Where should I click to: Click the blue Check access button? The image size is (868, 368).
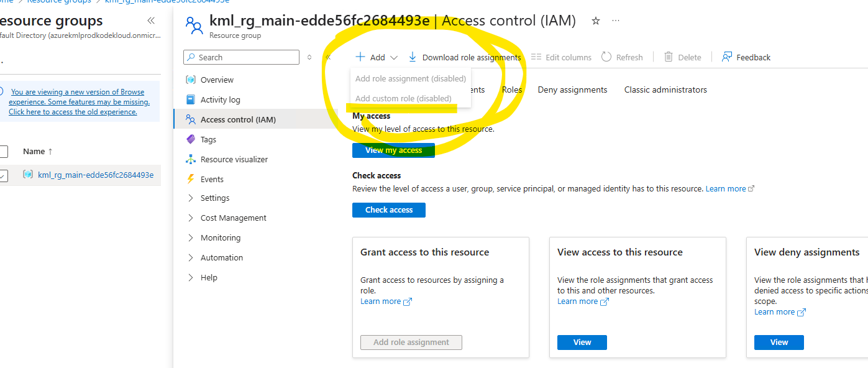tap(389, 210)
